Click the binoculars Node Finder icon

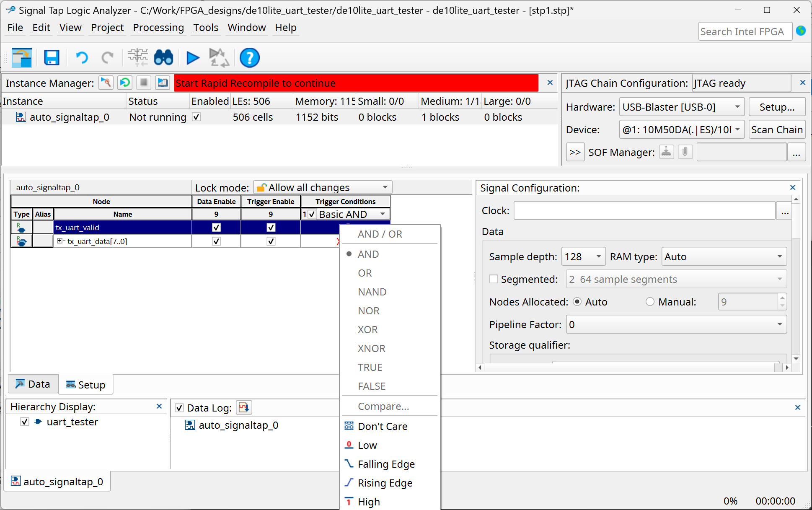[x=163, y=58]
